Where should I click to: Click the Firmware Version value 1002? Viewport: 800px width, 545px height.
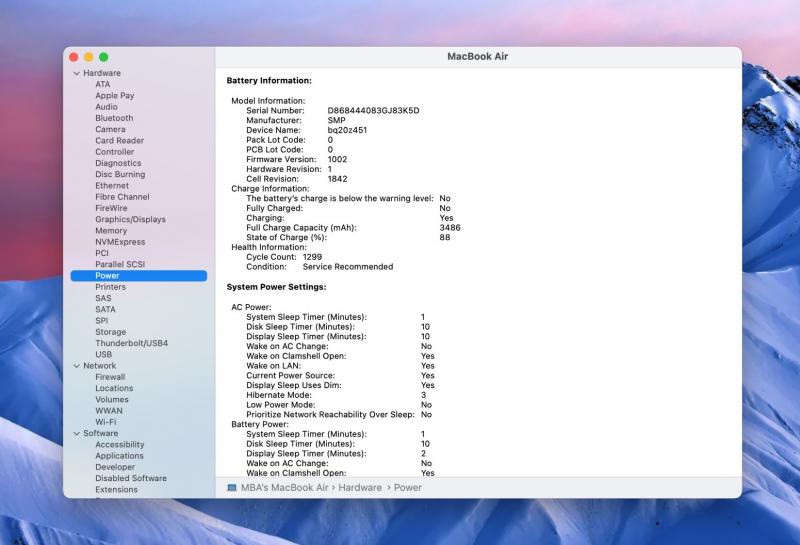[x=337, y=159]
